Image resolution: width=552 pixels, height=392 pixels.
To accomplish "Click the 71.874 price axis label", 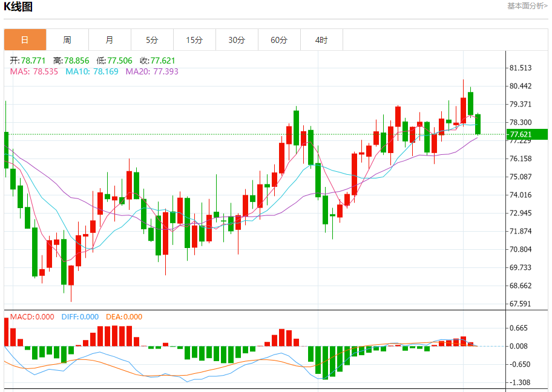I will coord(521,231).
